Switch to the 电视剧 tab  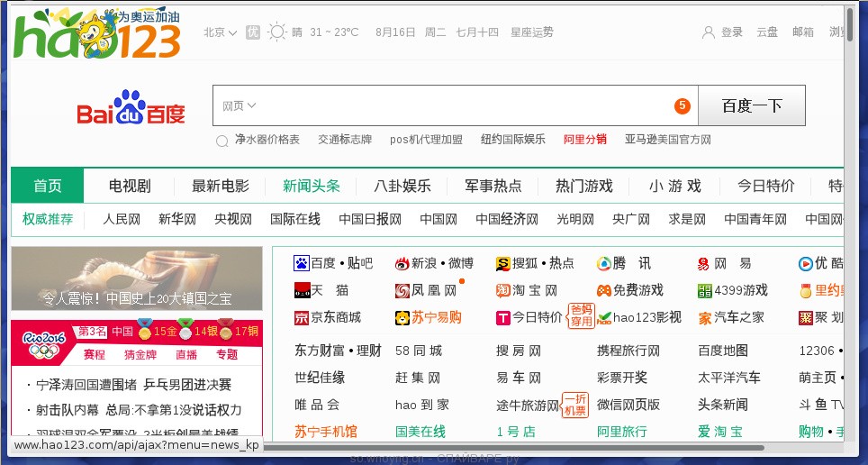click(x=130, y=186)
